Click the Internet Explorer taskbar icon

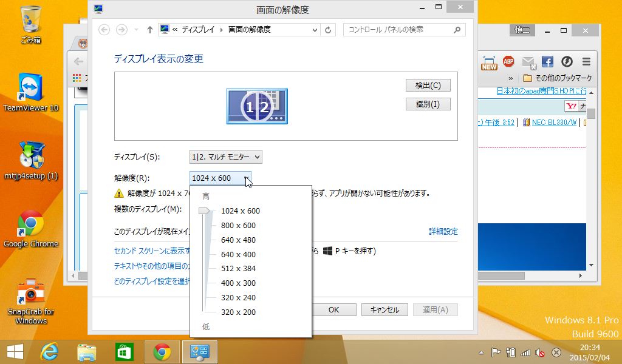pos(49,352)
